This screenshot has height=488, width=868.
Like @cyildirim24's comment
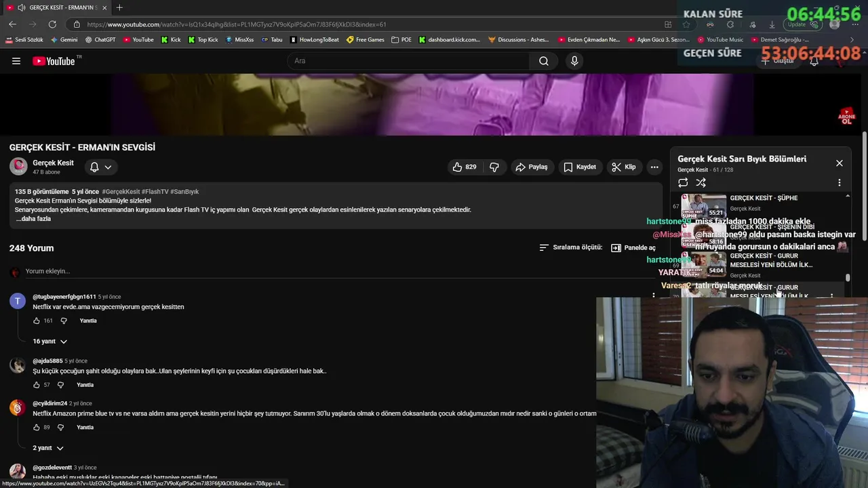pyautogui.click(x=37, y=428)
